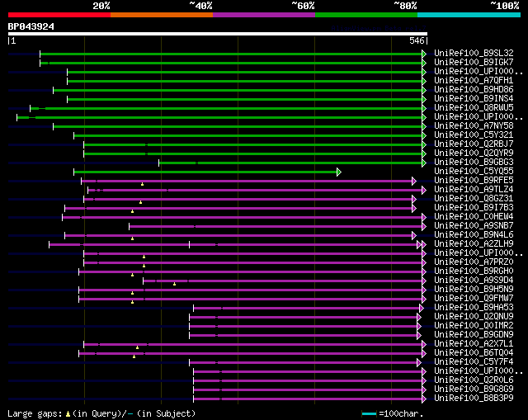Click the green ~80% identity legend segment
The height and width of the screenshot is (420, 528).
point(366,15)
